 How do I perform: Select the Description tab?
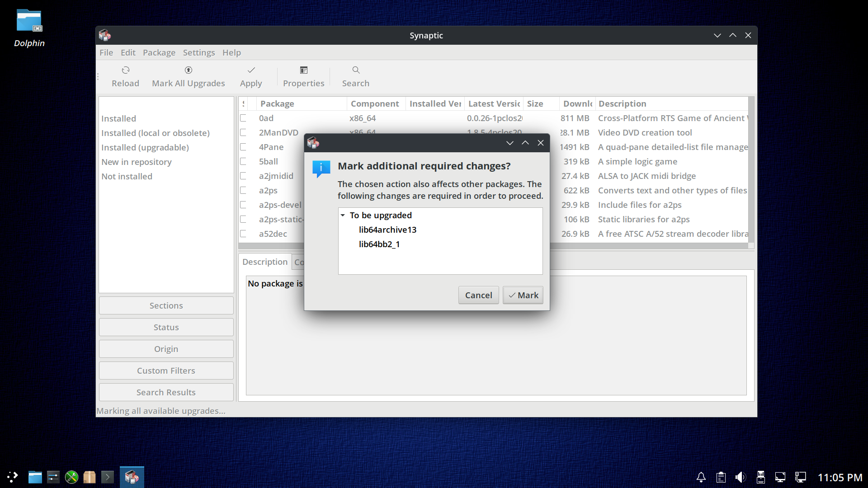[265, 262]
